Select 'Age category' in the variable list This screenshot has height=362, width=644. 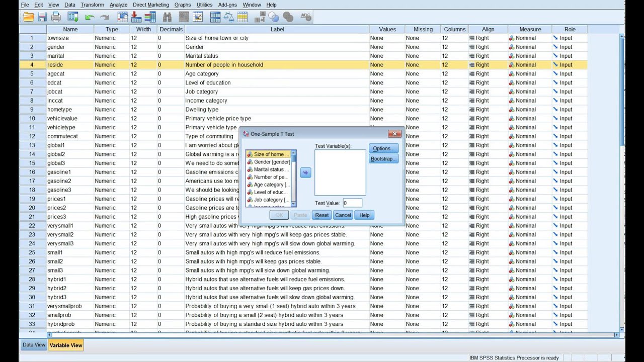(268, 185)
